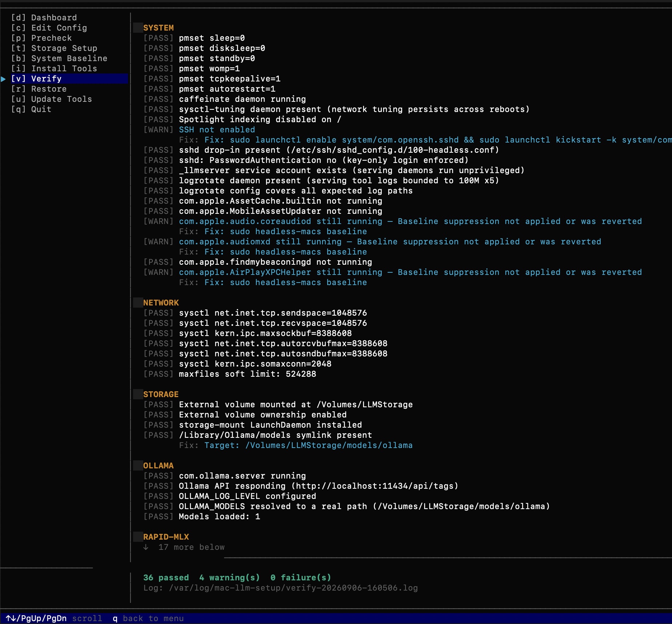Image resolution: width=672 pixels, height=624 pixels.
Task: Click 'Spotlight indexing disabled on /' line
Action: click(243, 119)
